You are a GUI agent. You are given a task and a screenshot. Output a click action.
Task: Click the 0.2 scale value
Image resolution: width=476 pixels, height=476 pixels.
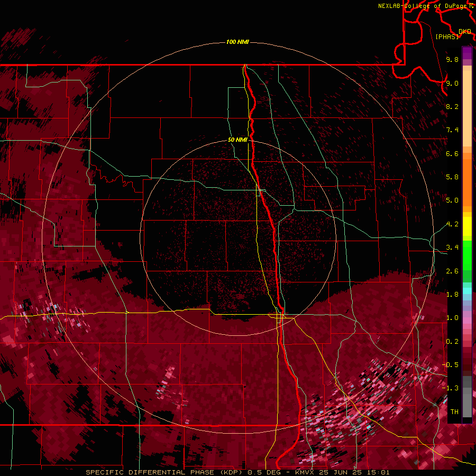[452, 342]
